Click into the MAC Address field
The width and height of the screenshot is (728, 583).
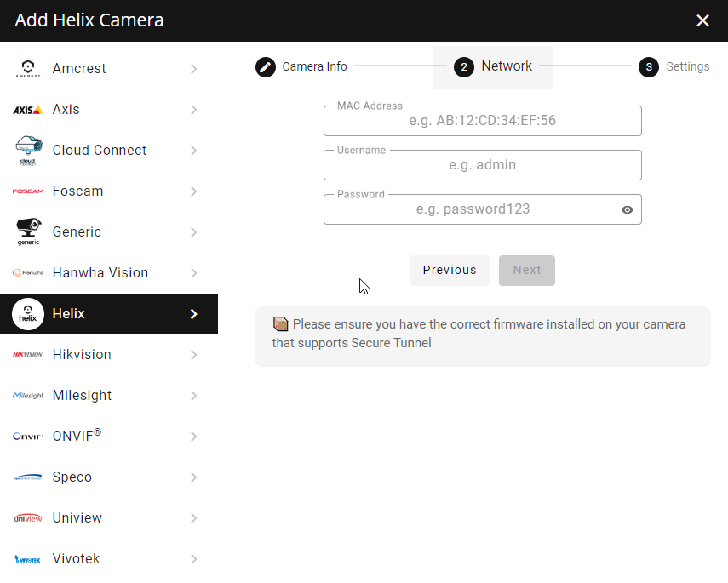click(483, 121)
